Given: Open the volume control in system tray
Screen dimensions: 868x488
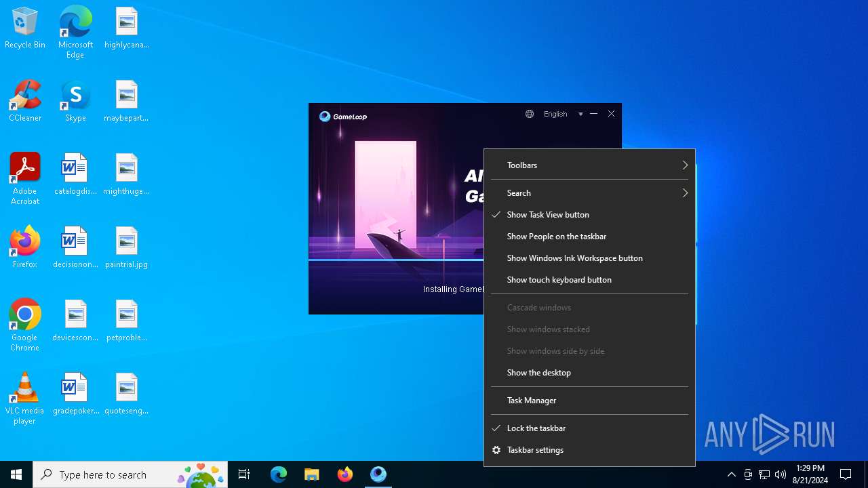Looking at the screenshot, I should pyautogui.click(x=781, y=474).
